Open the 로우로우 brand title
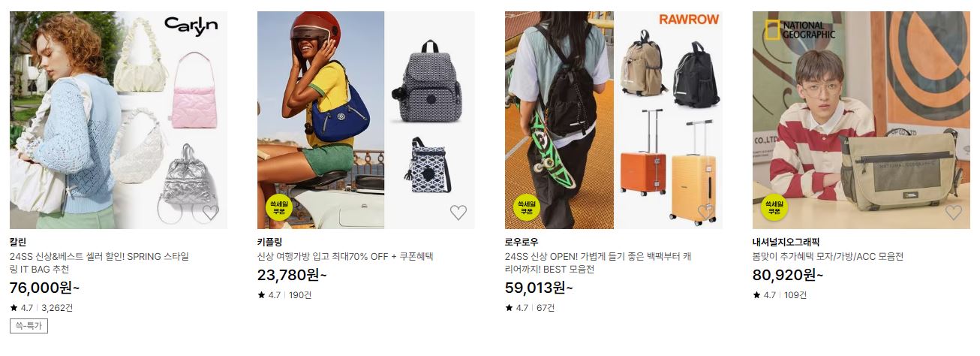The width and height of the screenshot is (980, 356). [522, 242]
